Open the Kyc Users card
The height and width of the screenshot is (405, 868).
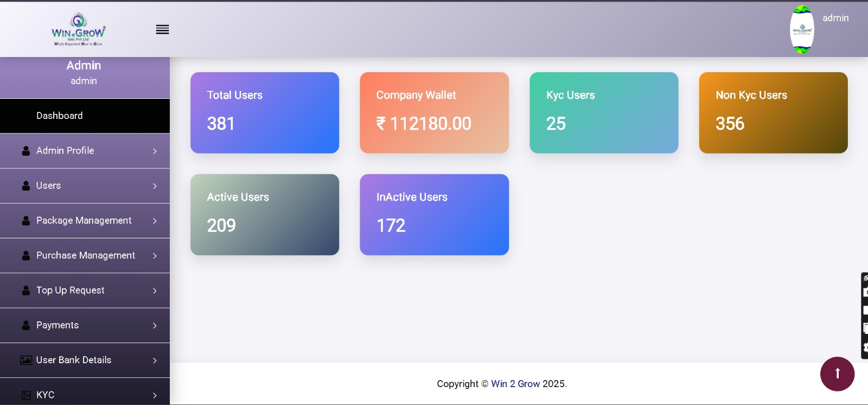604,112
